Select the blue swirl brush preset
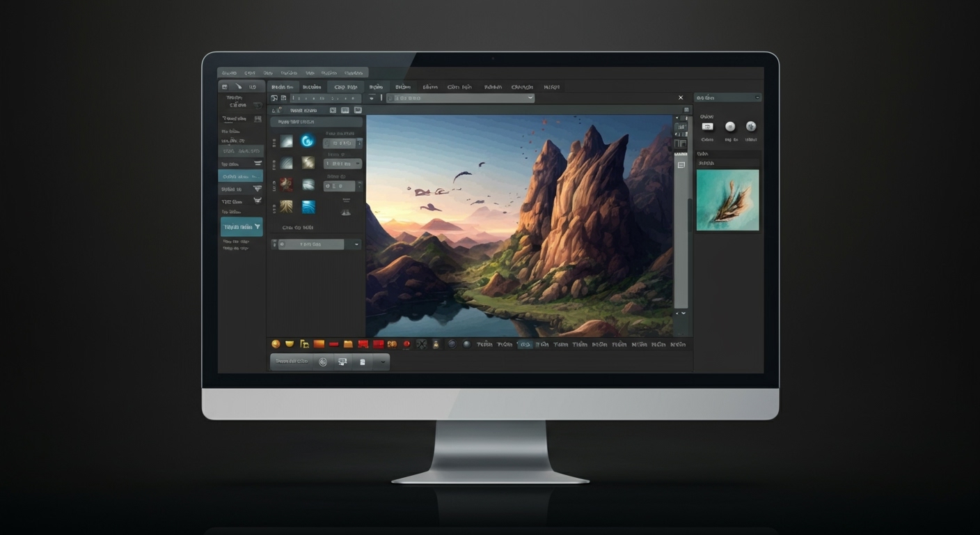This screenshot has height=535, width=980. [x=308, y=140]
